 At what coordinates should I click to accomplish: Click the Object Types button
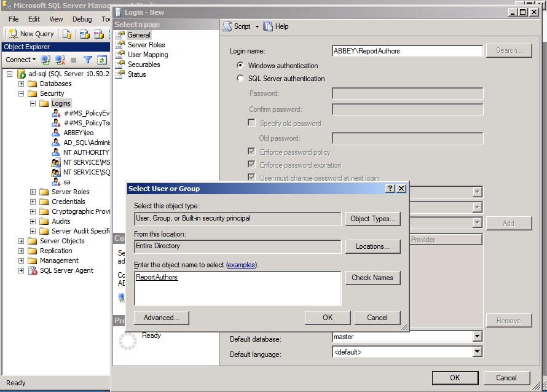pos(372,219)
